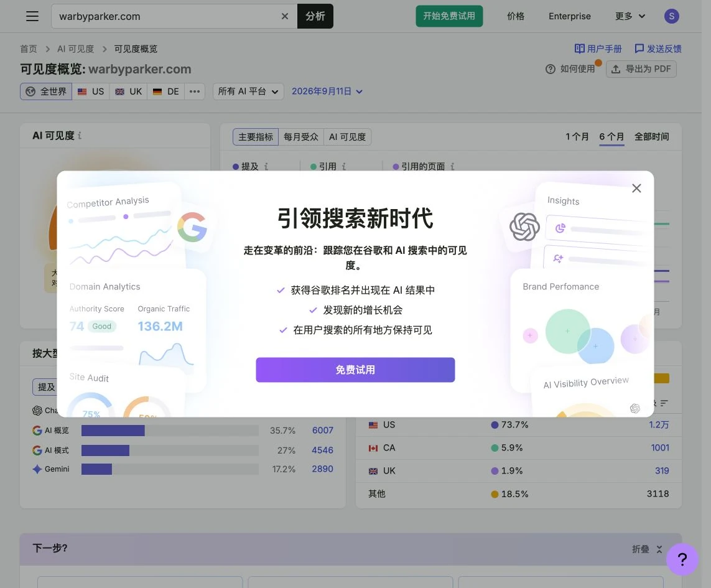
Task: Open the 1.2万 US count link
Action: click(x=659, y=424)
